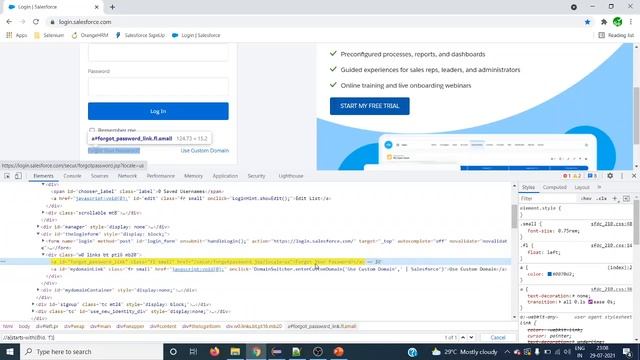Viewport: 640px width, 360px height.
Task: Click the address bar URL
Action: (85, 22)
